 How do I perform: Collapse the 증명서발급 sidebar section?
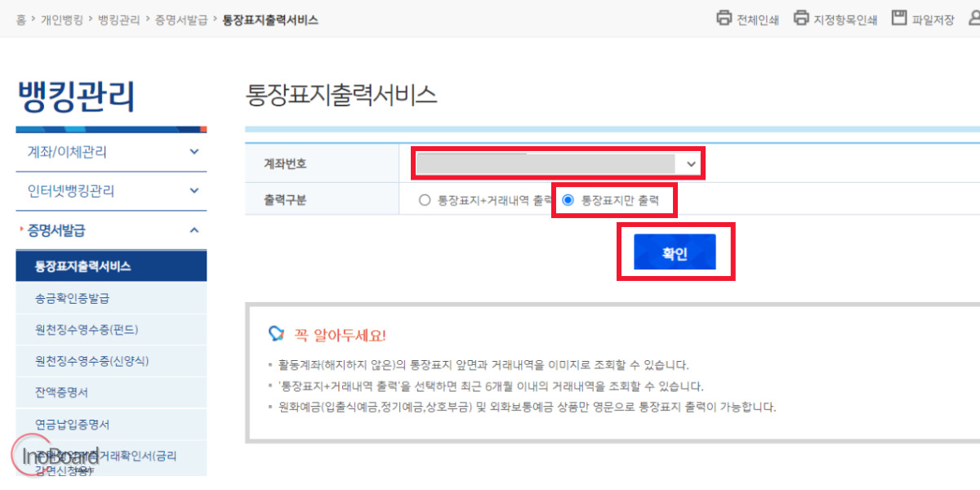[x=111, y=230]
